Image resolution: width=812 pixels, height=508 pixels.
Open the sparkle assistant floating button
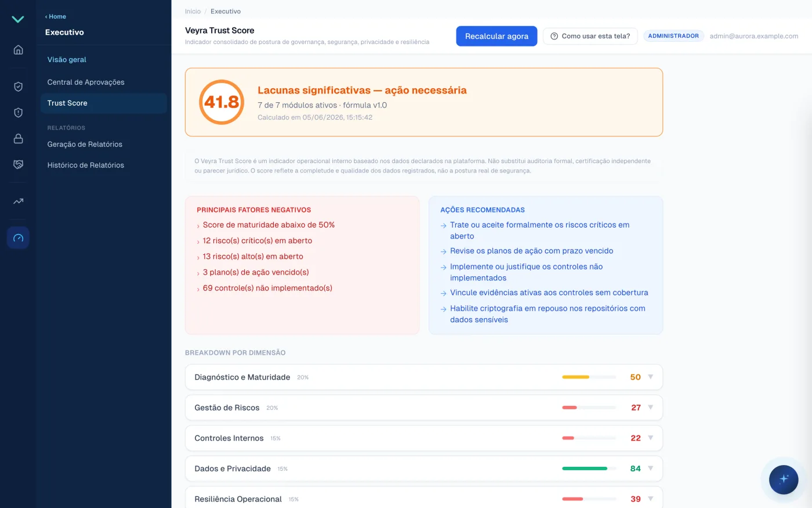[784, 480]
